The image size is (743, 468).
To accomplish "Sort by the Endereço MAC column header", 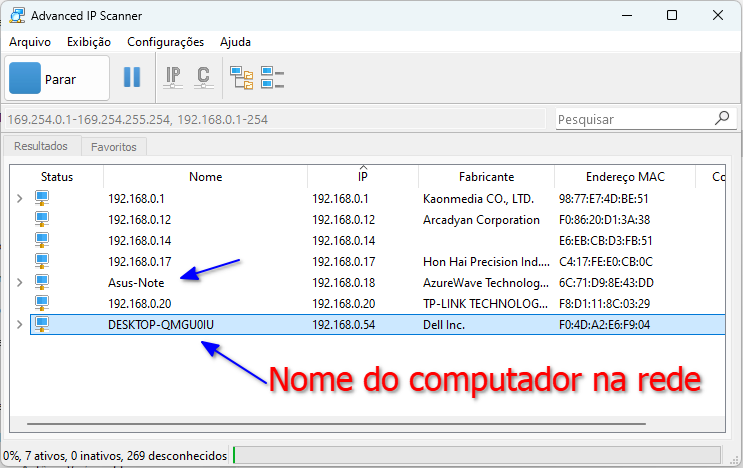I will pyautogui.click(x=625, y=177).
